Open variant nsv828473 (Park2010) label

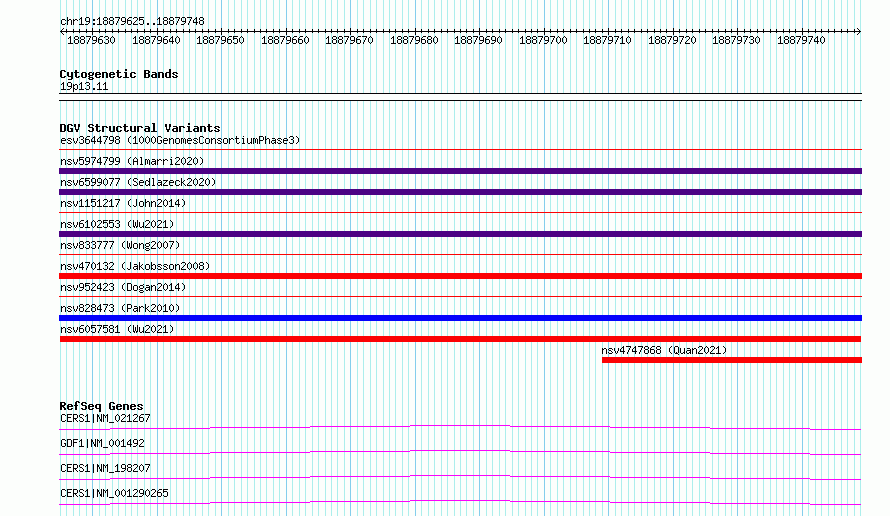[120, 308]
